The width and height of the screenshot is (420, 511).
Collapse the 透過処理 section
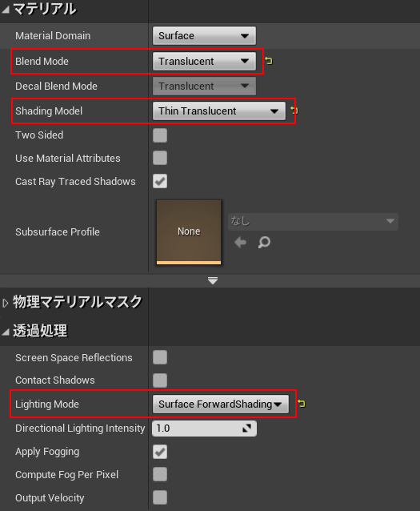6,332
